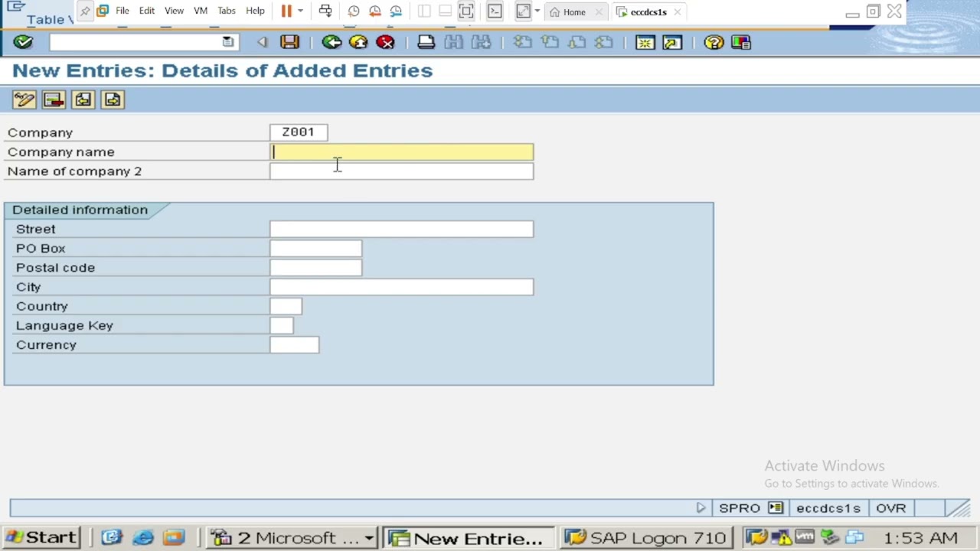Click the yellow Help question mark icon
Image resolution: width=980 pixels, height=551 pixels.
tap(714, 42)
